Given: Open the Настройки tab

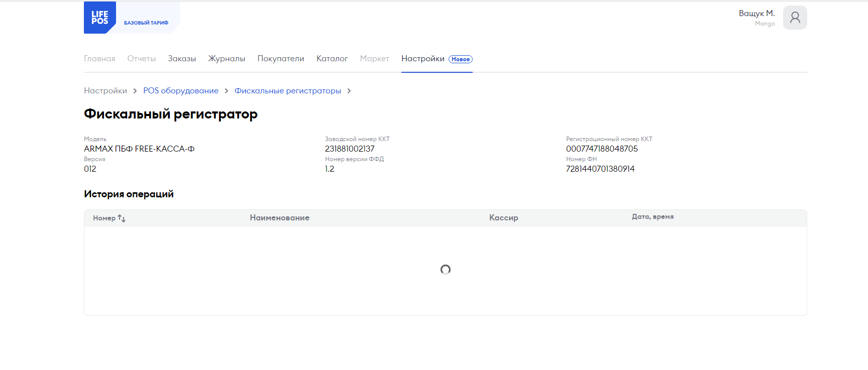Looking at the screenshot, I should [x=423, y=59].
